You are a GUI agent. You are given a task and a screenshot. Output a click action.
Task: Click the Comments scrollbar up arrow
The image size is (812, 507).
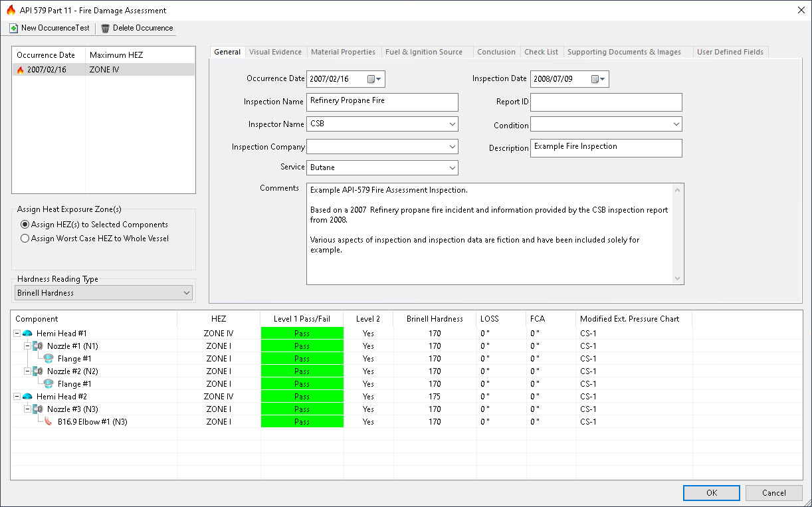(x=678, y=190)
